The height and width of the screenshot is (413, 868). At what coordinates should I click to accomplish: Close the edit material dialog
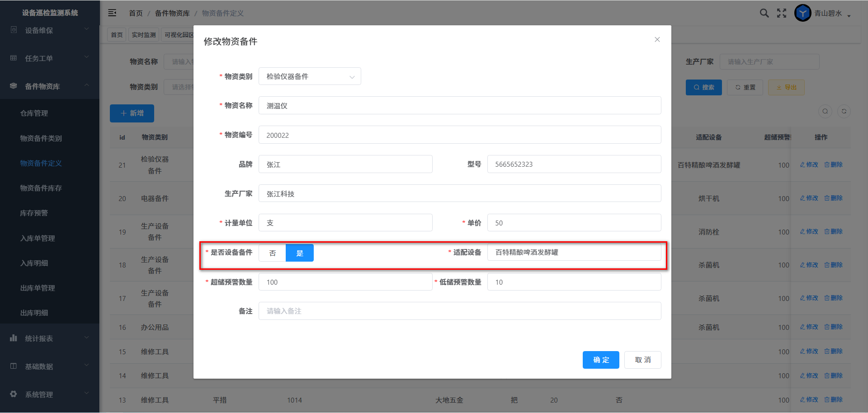(657, 40)
